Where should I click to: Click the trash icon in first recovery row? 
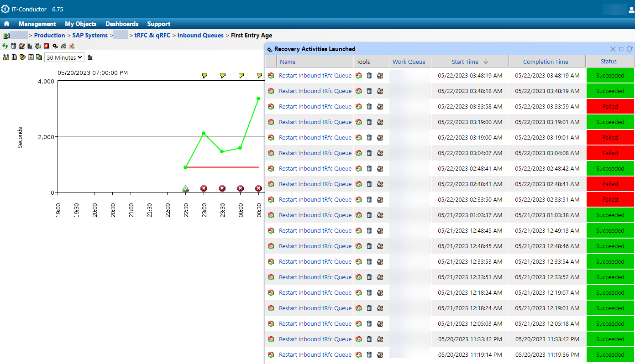coord(369,76)
